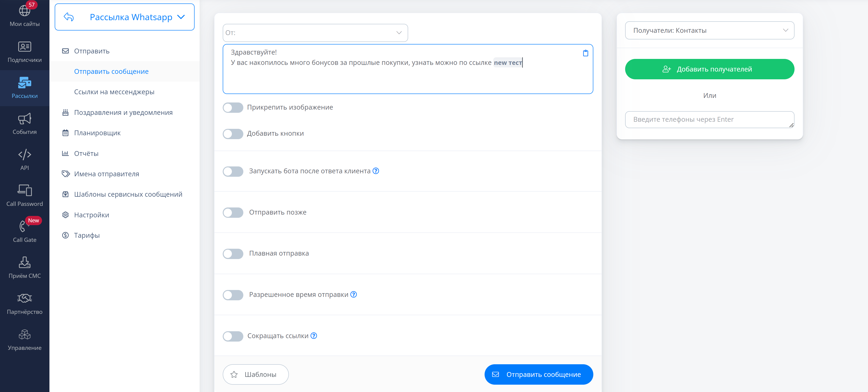Viewport: 868px width, 392px height.
Task: Click the phone numbers input field
Action: [708, 119]
